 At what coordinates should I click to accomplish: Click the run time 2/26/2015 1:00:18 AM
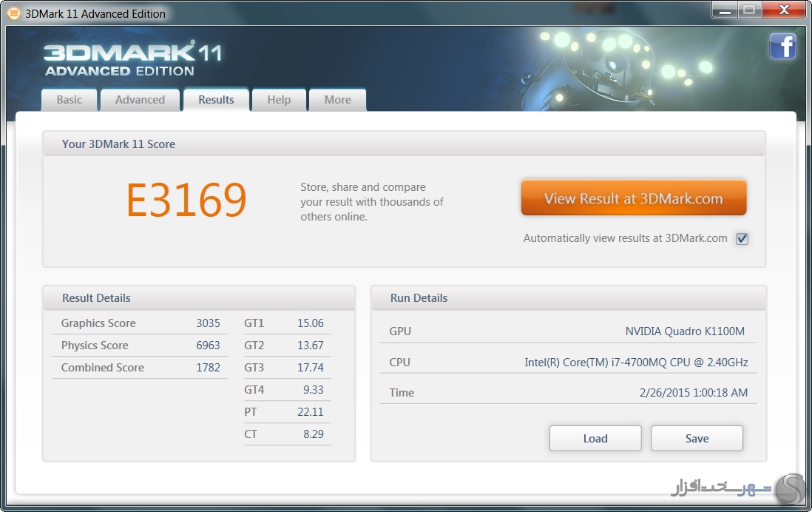694,393
